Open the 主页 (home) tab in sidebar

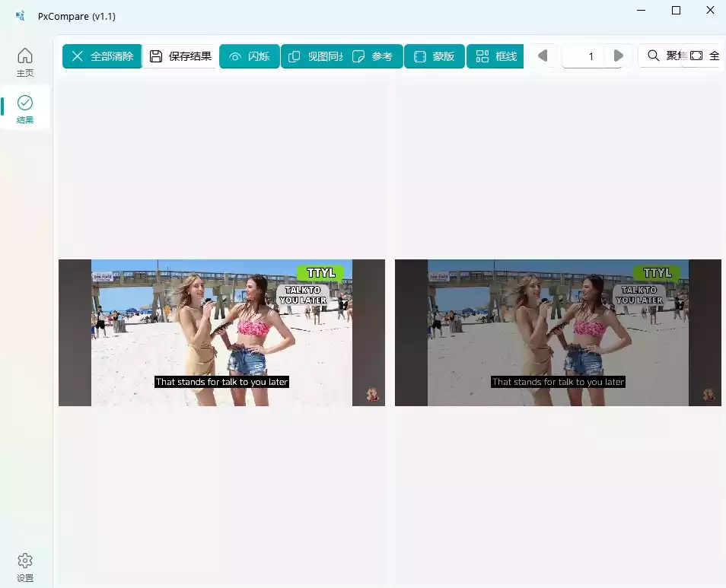click(x=25, y=62)
